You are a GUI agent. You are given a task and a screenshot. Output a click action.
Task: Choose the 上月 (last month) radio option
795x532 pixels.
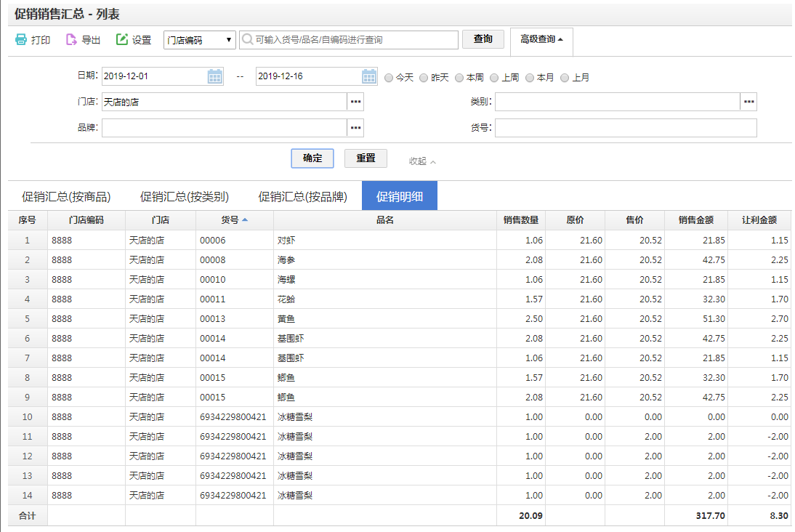tap(565, 78)
